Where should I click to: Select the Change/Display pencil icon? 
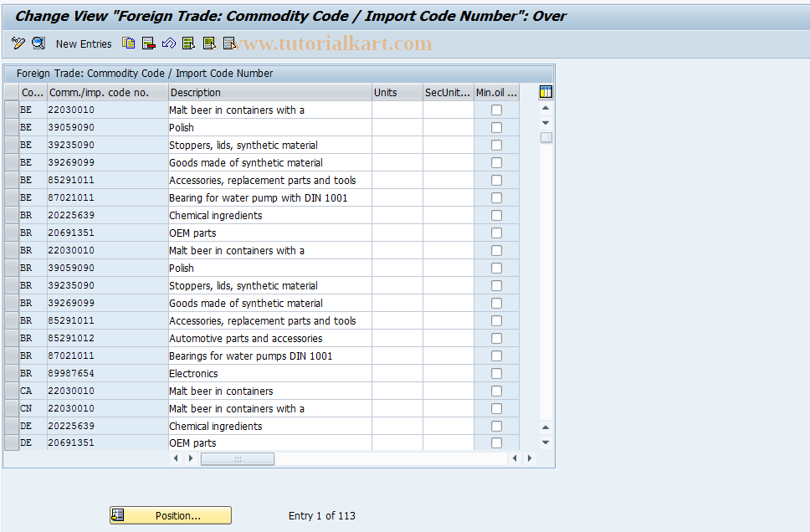(x=18, y=43)
